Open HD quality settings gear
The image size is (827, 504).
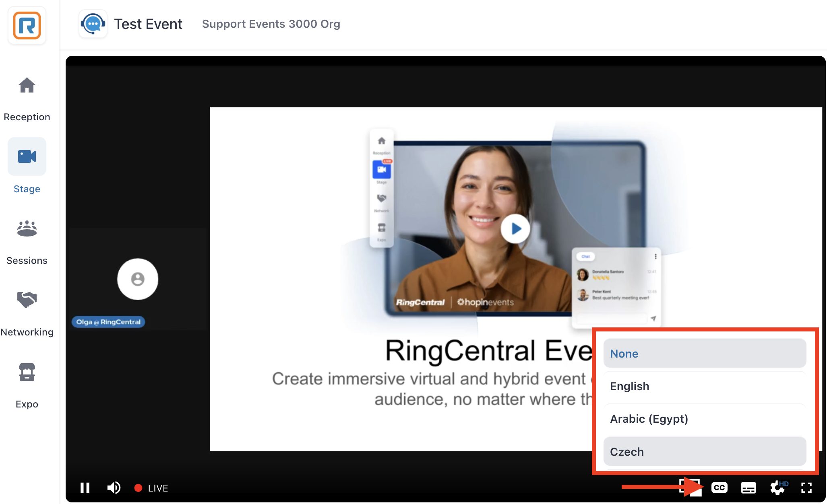click(x=778, y=488)
